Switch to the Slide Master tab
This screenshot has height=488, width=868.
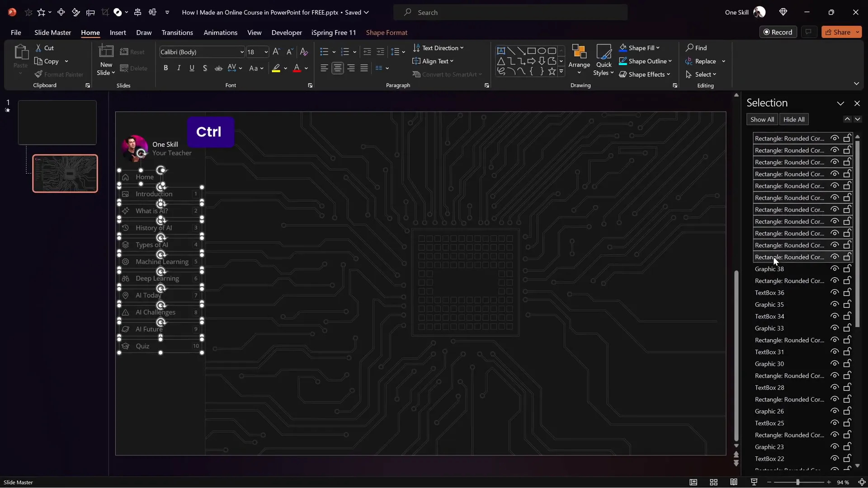pyautogui.click(x=52, y=32)
